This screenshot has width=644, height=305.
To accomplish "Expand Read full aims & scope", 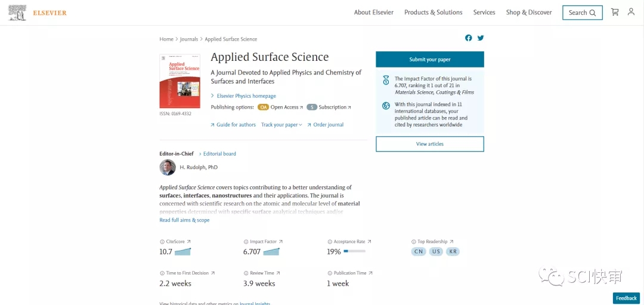I will [x=184, y=220].
